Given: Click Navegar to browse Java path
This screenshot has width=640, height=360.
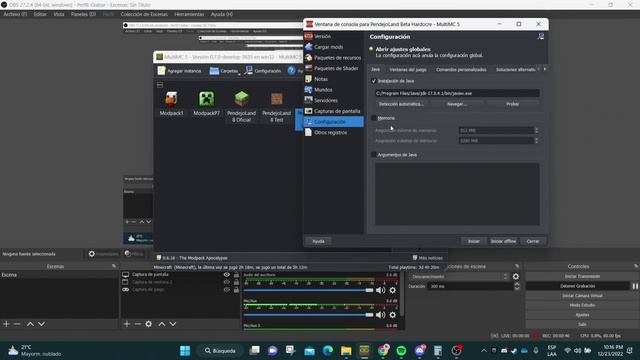Looking at the screenshot, I should tap(457, 104).
